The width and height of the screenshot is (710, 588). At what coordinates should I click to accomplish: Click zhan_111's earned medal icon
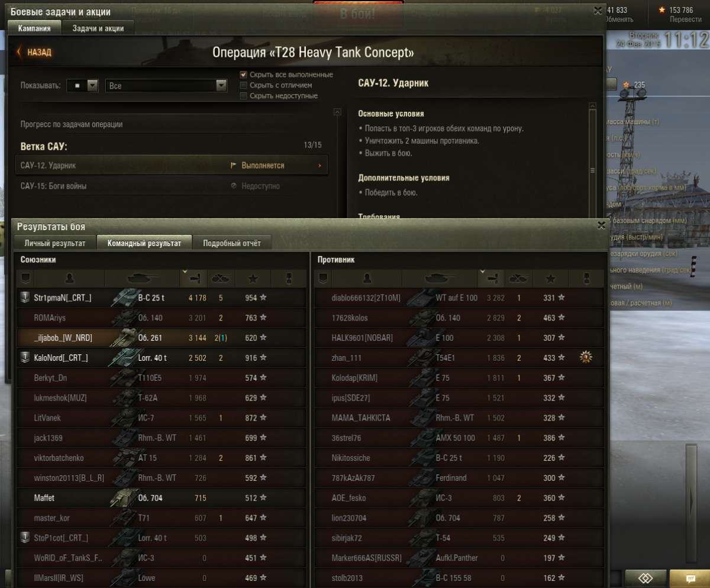586,357
